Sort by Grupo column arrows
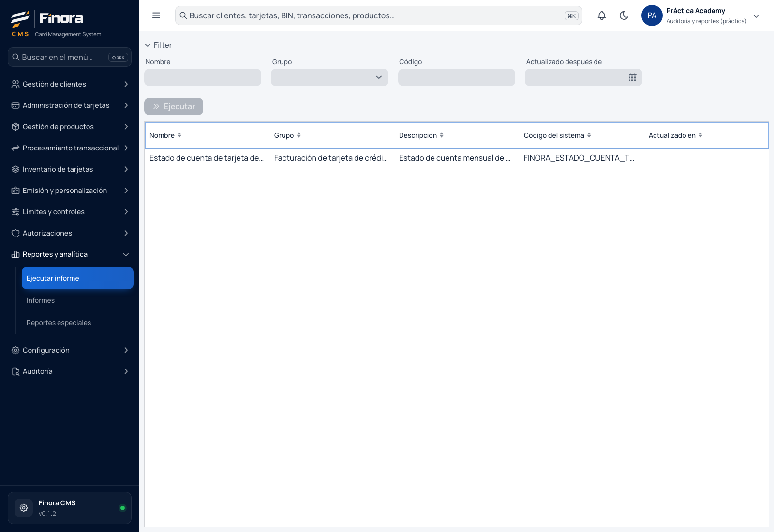The width and height of the screenshot is (774, 532). pyautogui.click(x=299, y=135)
